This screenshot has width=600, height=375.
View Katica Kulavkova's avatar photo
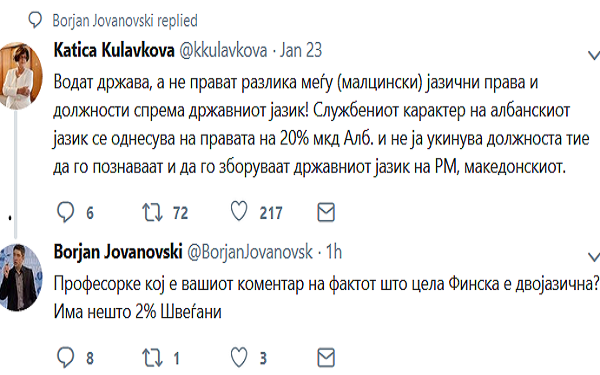point(21,76)
